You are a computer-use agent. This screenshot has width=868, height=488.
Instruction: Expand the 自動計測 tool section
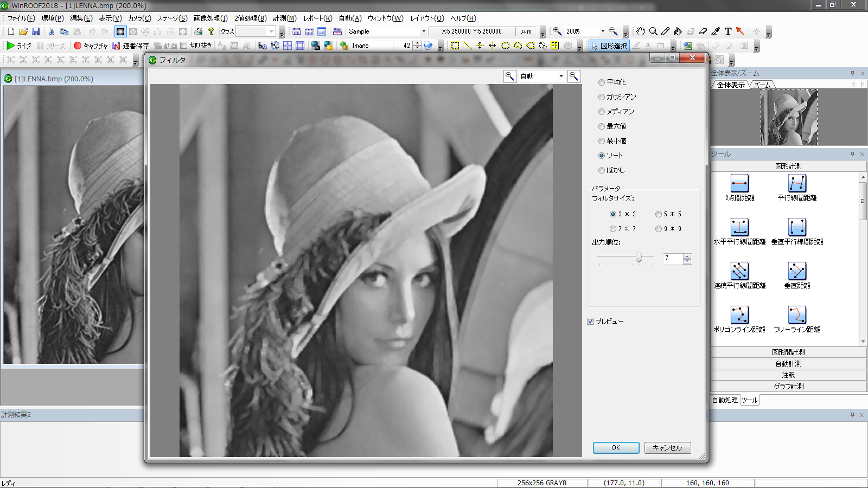(788, 364)
